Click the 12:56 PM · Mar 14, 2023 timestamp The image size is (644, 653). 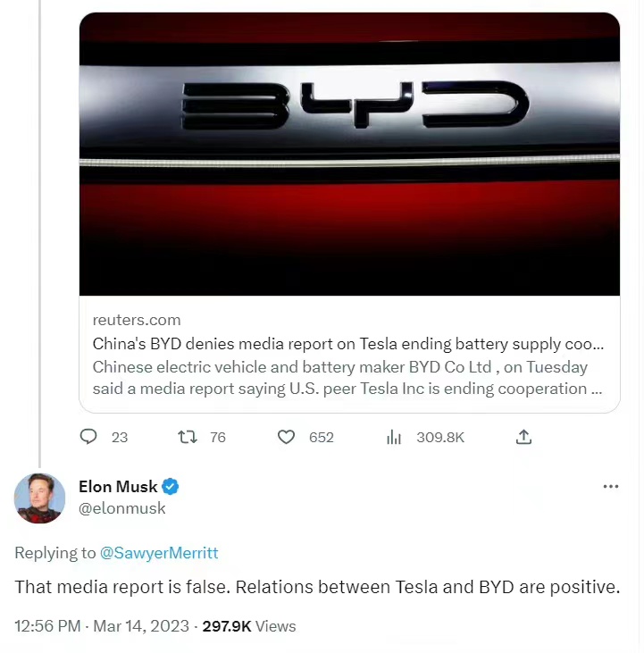click(102, 626)
